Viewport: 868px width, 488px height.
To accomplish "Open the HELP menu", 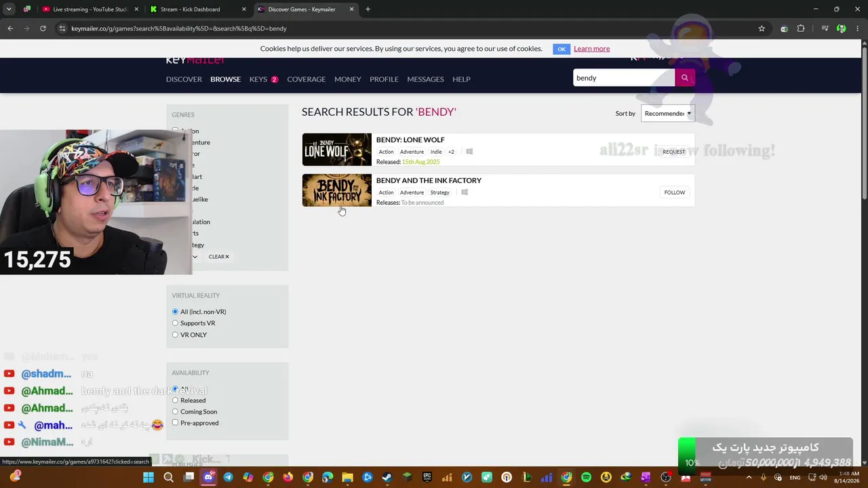I will 461,79.
